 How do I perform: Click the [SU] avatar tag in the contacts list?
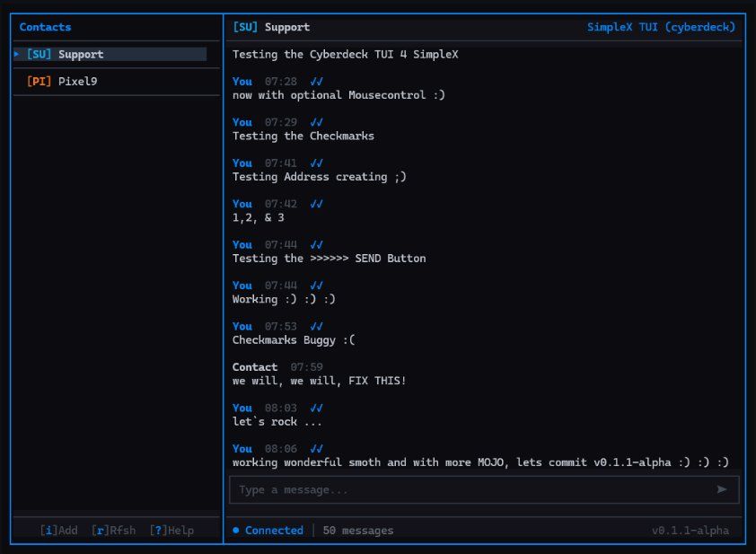click(39, 54)
